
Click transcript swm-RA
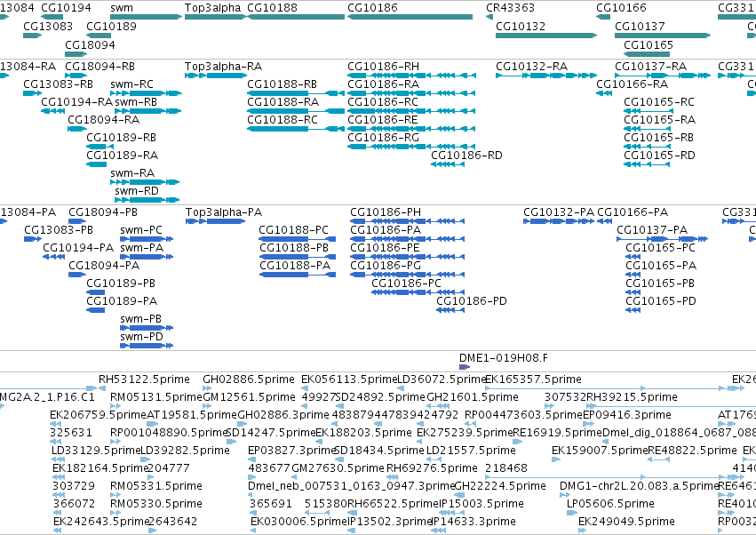145,182
